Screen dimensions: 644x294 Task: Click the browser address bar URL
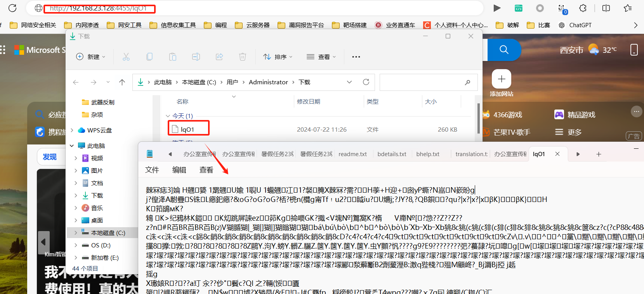(98, 8)
